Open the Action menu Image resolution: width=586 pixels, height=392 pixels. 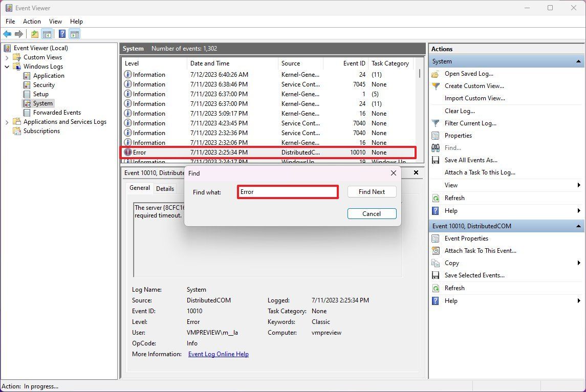[32, 21]
